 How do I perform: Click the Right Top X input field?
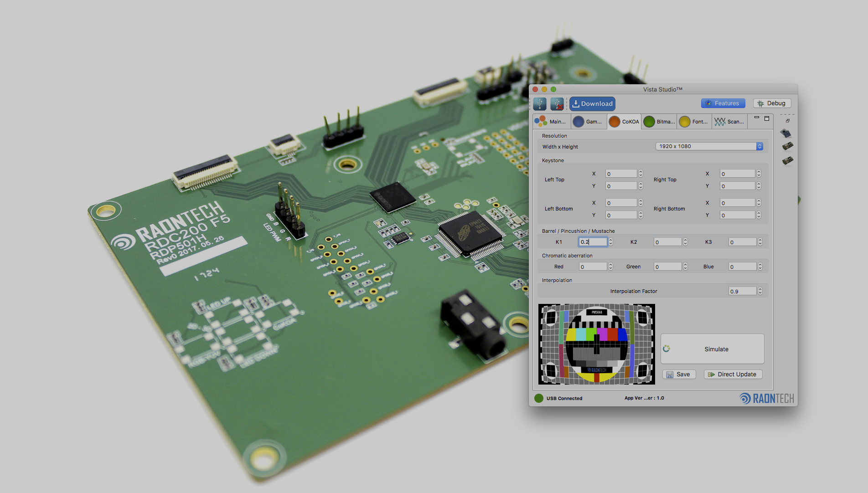tap(738, 174)
